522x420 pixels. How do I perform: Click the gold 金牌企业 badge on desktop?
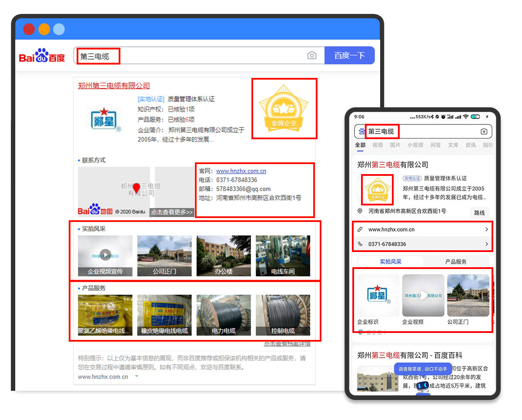284,108
